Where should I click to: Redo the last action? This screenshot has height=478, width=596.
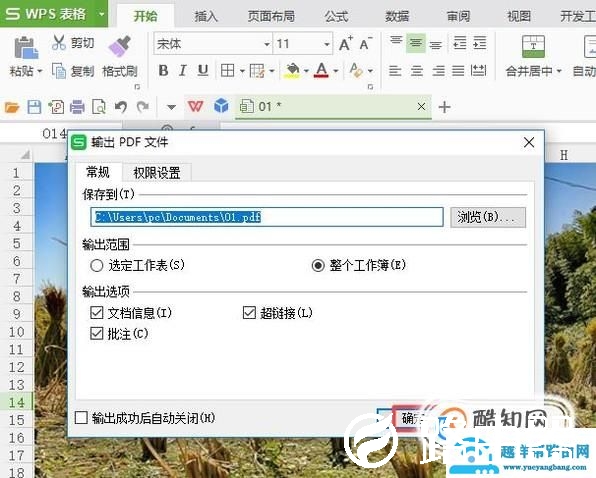coord(143,107)
